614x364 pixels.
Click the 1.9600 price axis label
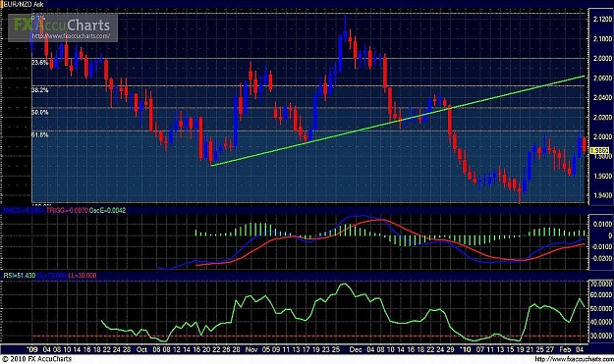coord(602,176)
